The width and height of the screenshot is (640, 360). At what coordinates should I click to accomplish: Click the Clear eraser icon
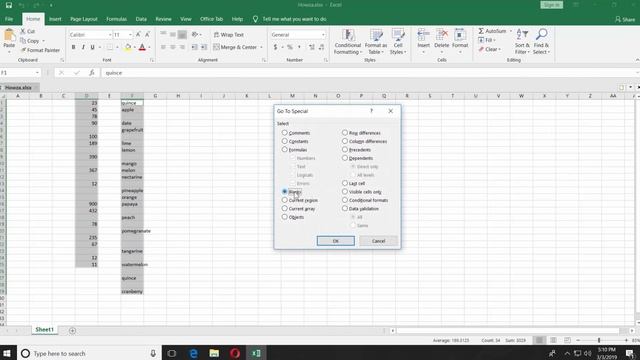tap(481, 49)
